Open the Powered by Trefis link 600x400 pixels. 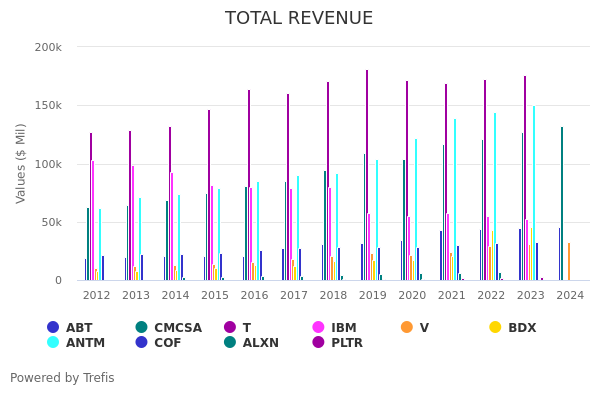point(62,378)
